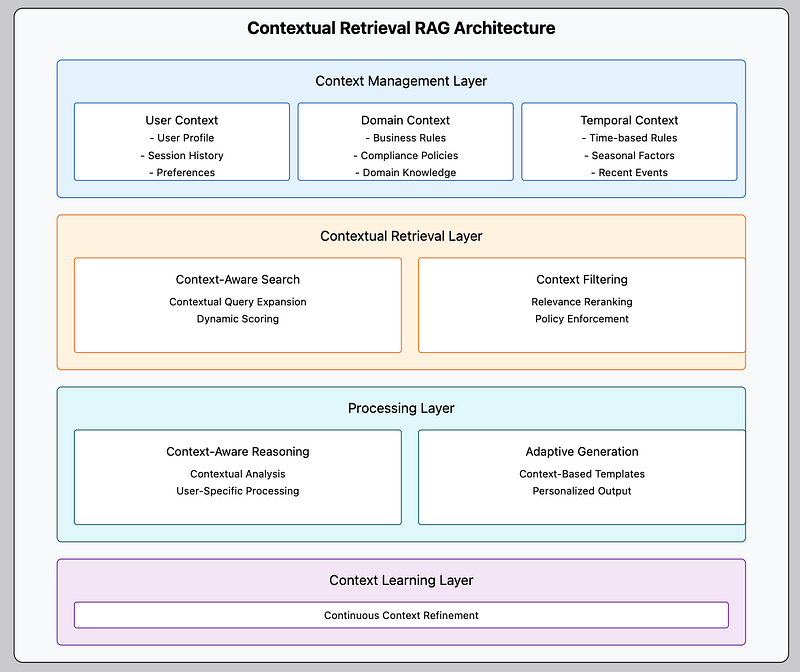Screen dimensions: 800x672
Task: Select the 'Adaptive Generation' heading
Action: 582,452
